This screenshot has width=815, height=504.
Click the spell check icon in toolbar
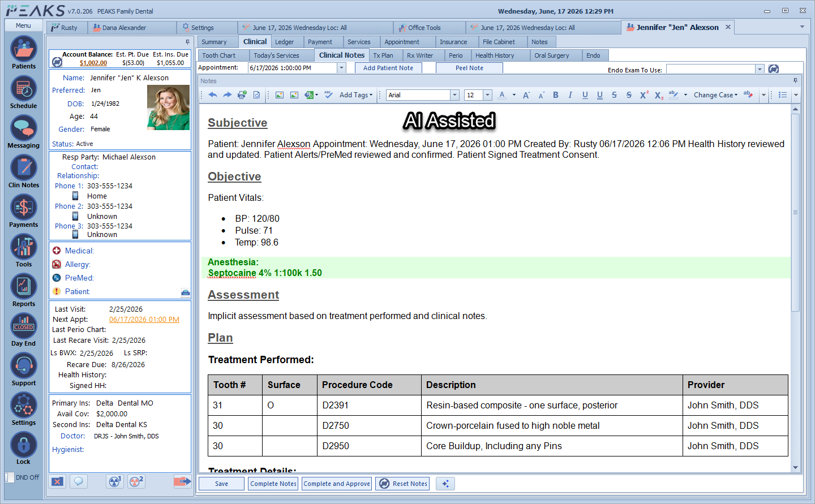[328, 95]
